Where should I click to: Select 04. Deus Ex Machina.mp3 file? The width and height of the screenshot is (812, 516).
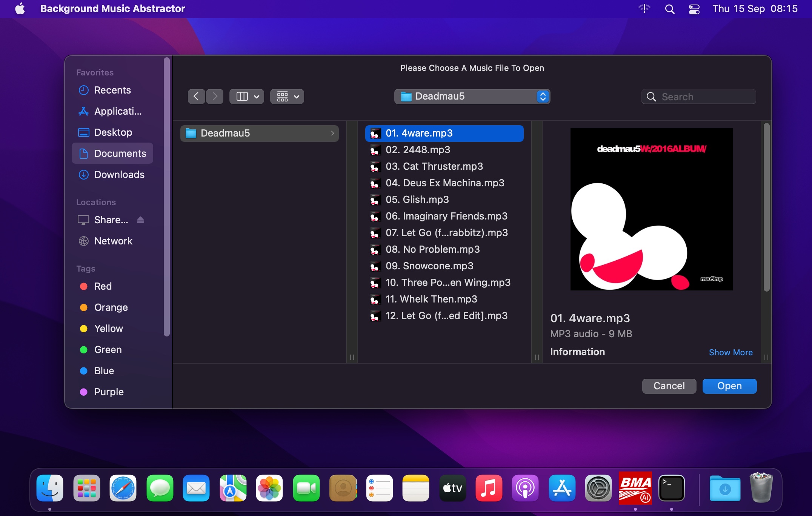pyautogui.click(x=444, y=183)
